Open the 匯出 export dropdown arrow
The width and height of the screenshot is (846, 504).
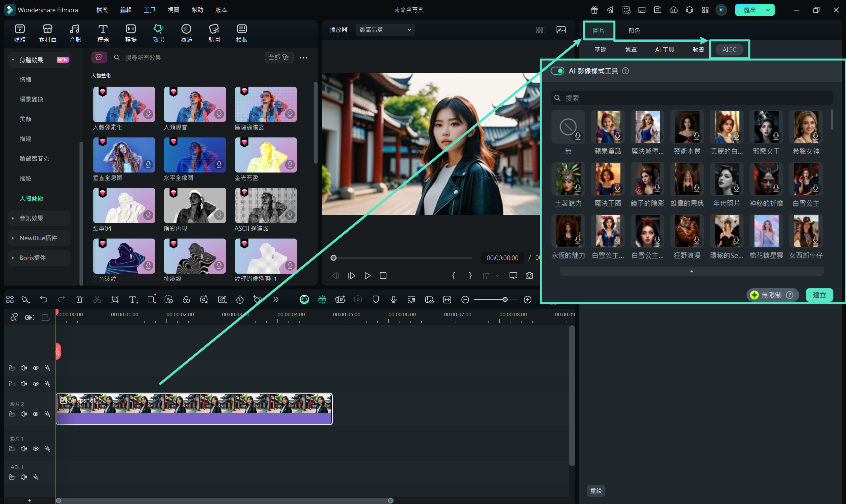point(768,10)
